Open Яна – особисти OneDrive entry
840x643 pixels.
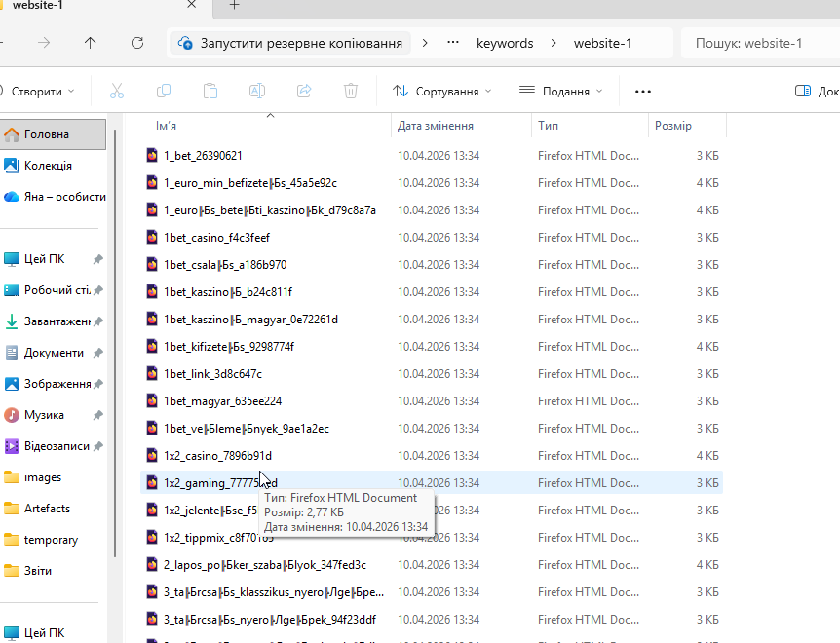tap(53, 197)
